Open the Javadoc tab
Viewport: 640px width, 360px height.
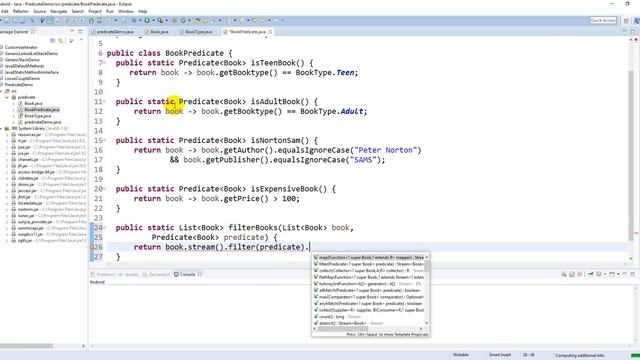[129, 274]
